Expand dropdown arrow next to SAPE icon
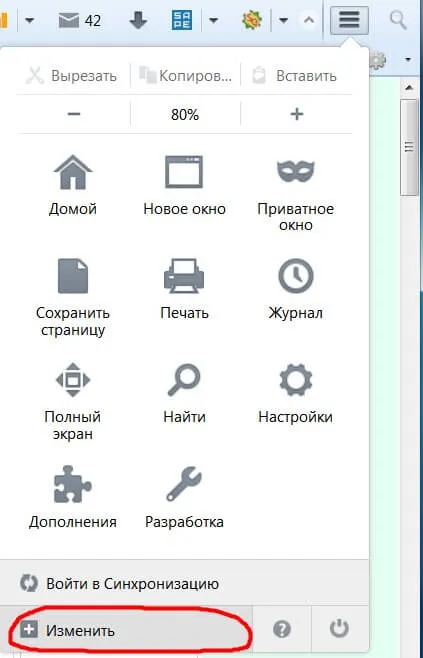The width and height of the screenshot is (423, 658). click(213, 20)
